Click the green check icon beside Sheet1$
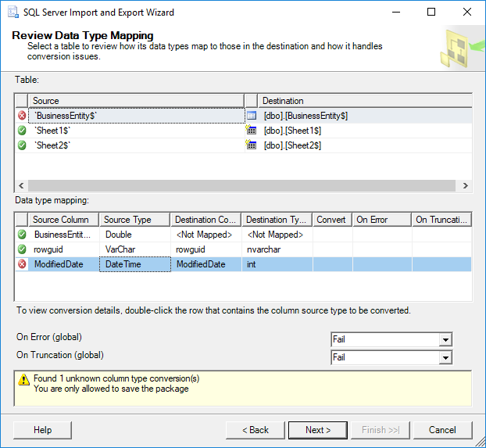The image size is (486, 448). coord(22,131)
